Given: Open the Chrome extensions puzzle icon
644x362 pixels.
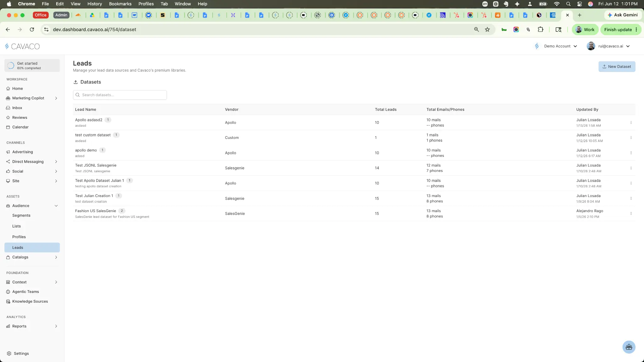Looking at the screenshot, I should click(x=540, y=30).
